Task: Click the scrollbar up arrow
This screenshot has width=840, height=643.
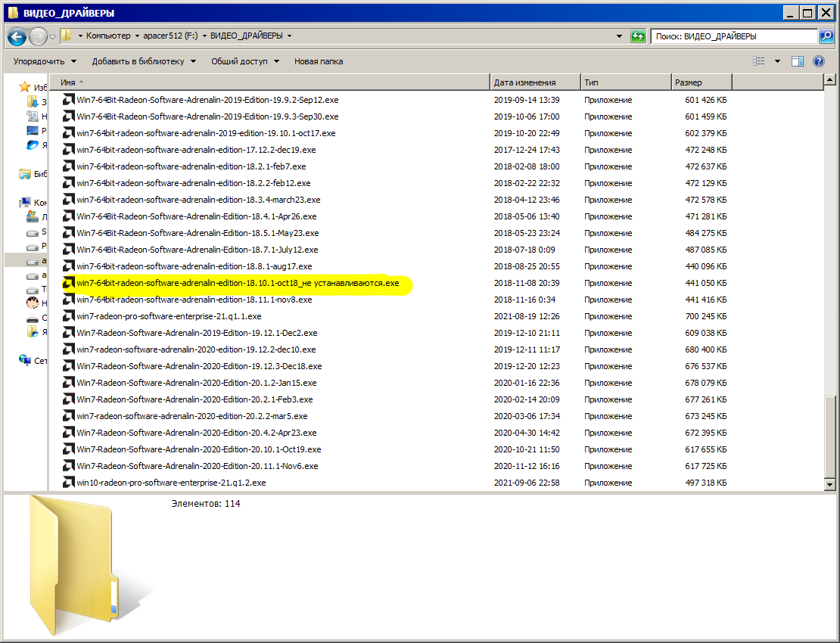Action: [x=830, y=80]
